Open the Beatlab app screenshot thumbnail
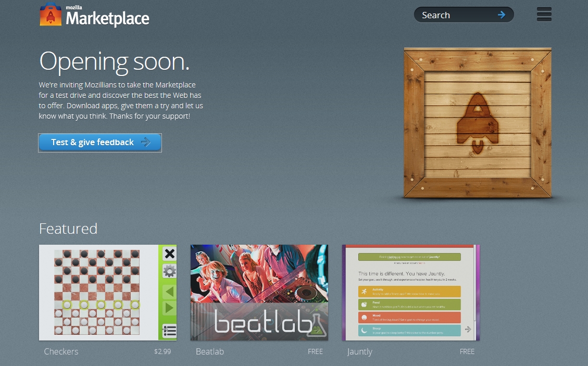Viewport: 588px width, 366px height. [259, 293]
